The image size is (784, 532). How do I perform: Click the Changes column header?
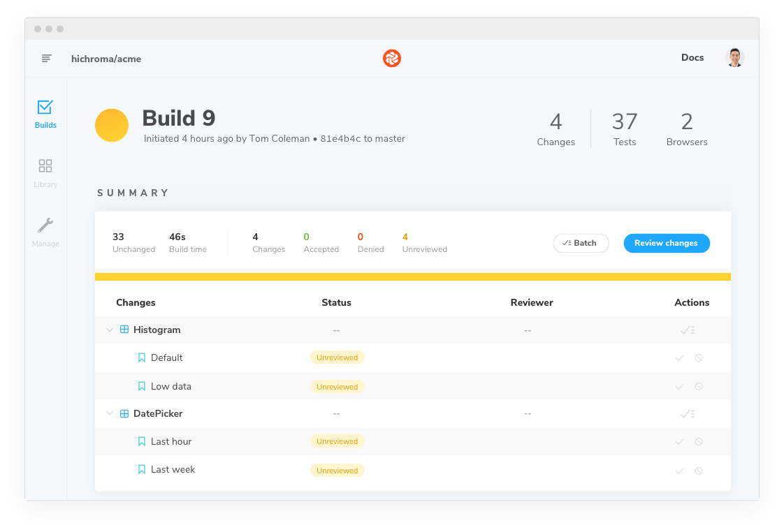[136, 303]
